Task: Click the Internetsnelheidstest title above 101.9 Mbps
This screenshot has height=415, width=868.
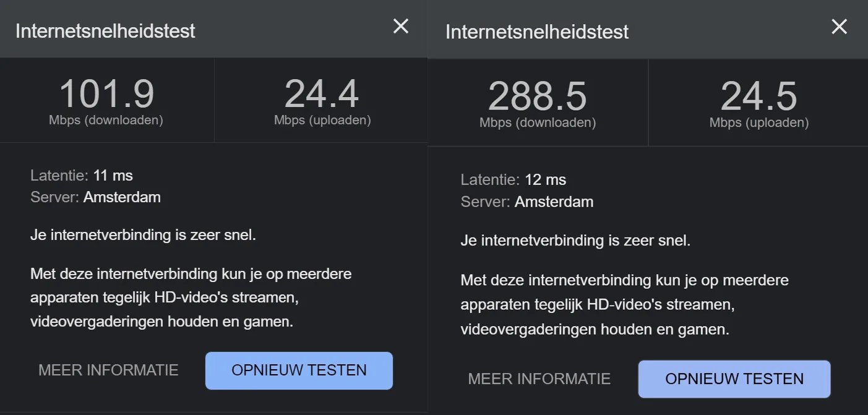Action: [x=105, y=31]
